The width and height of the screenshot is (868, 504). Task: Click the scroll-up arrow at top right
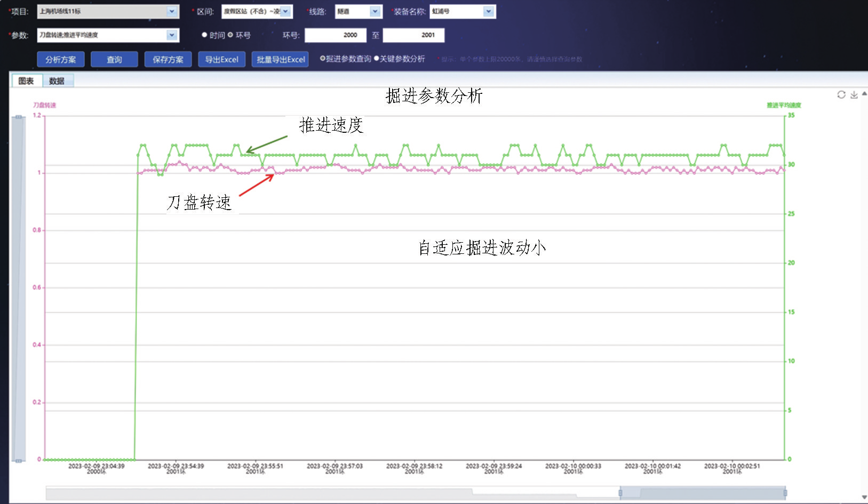[864, 94]
